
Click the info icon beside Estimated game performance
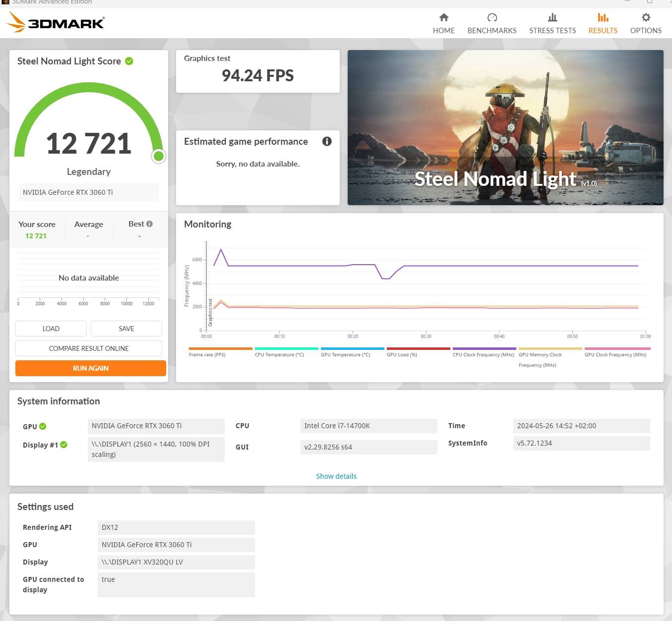326,141
